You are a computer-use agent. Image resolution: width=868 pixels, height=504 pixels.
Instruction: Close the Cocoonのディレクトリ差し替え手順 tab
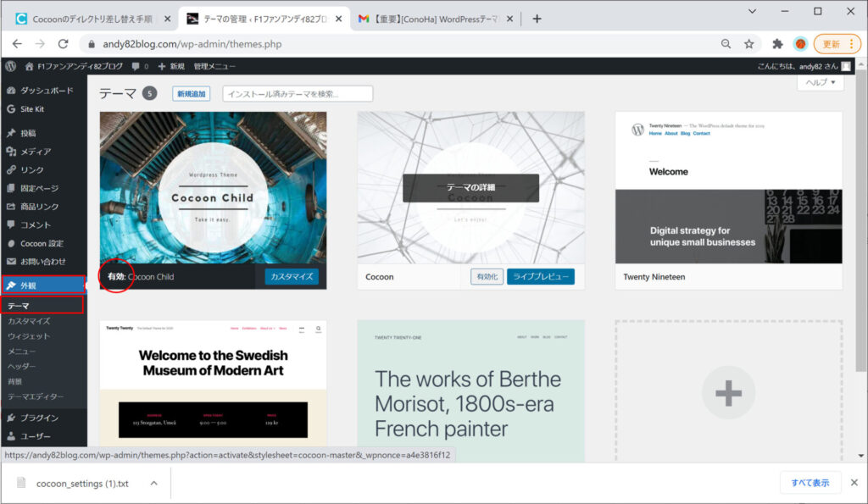(x=167, y=19)
